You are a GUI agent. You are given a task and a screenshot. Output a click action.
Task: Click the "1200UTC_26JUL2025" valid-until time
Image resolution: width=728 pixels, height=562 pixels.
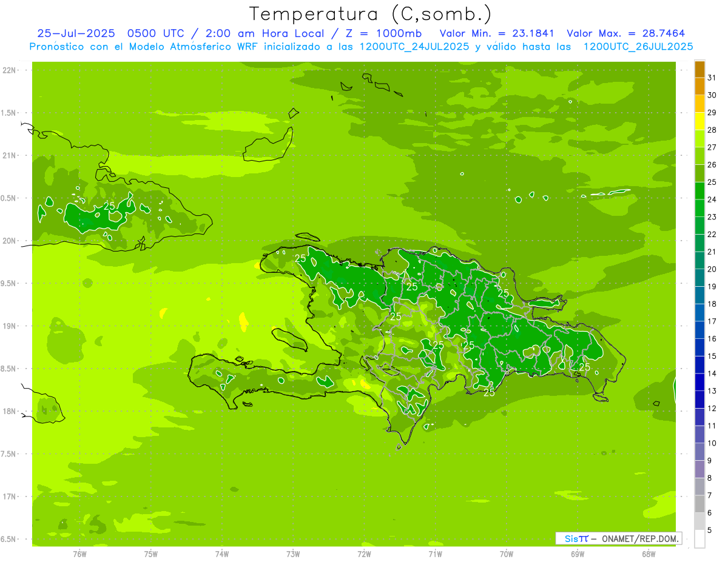point(638,47)
